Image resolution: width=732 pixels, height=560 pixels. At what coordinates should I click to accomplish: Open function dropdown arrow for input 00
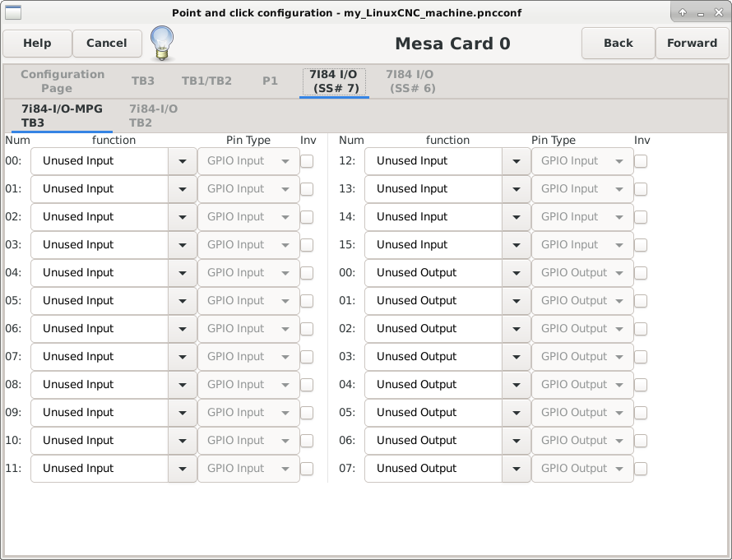(x=183, y=161)
